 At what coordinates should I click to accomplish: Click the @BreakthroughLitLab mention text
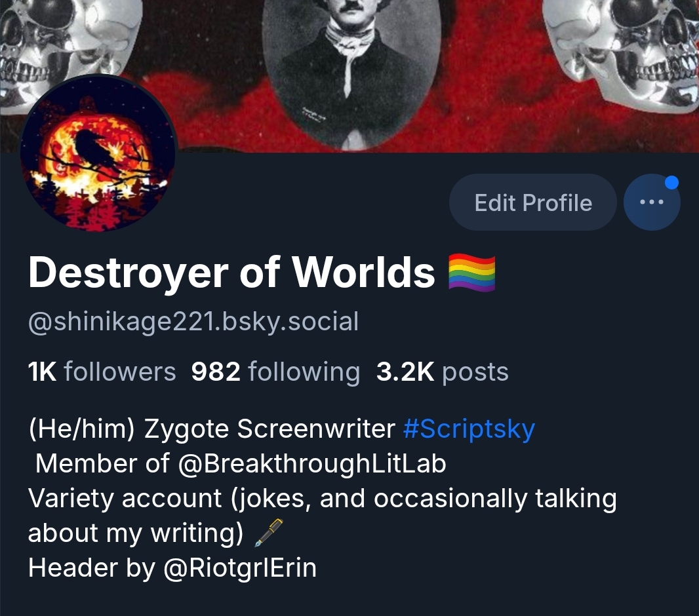312,464
